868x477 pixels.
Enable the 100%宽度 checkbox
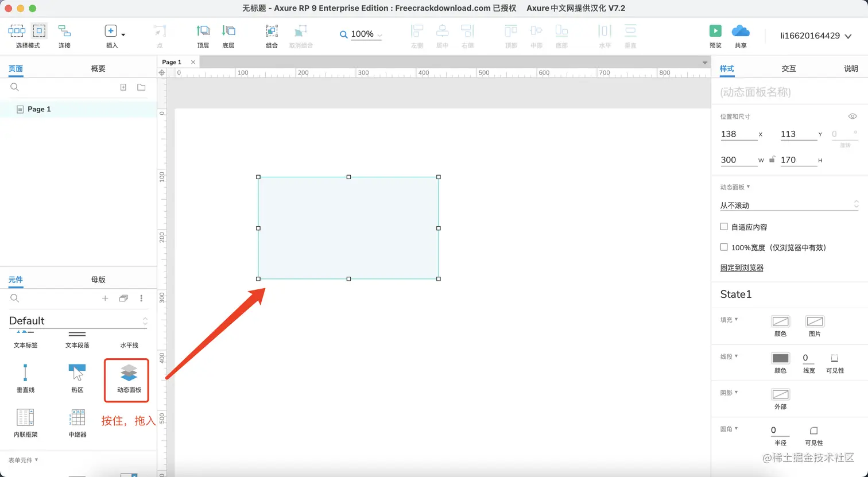point(724,247)
